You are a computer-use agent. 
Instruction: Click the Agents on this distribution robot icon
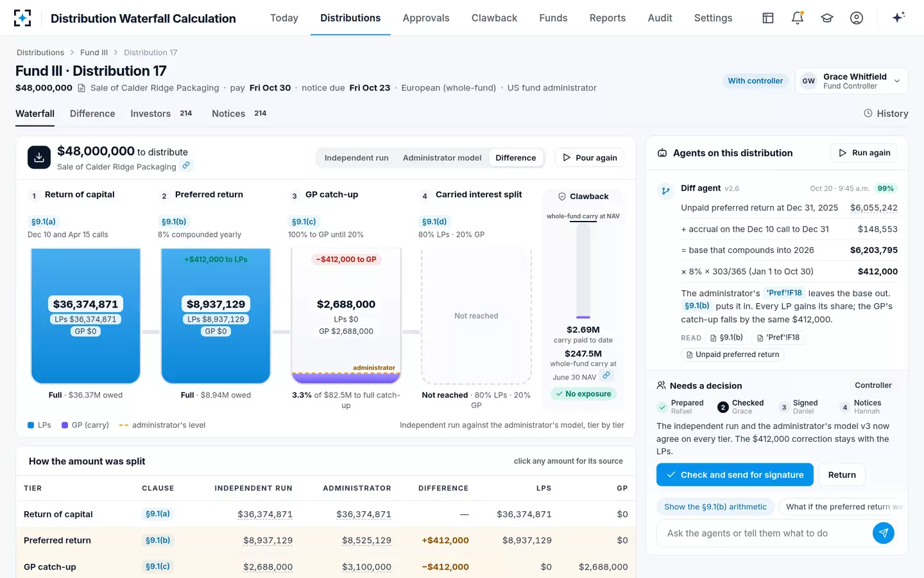pos(662,153)
